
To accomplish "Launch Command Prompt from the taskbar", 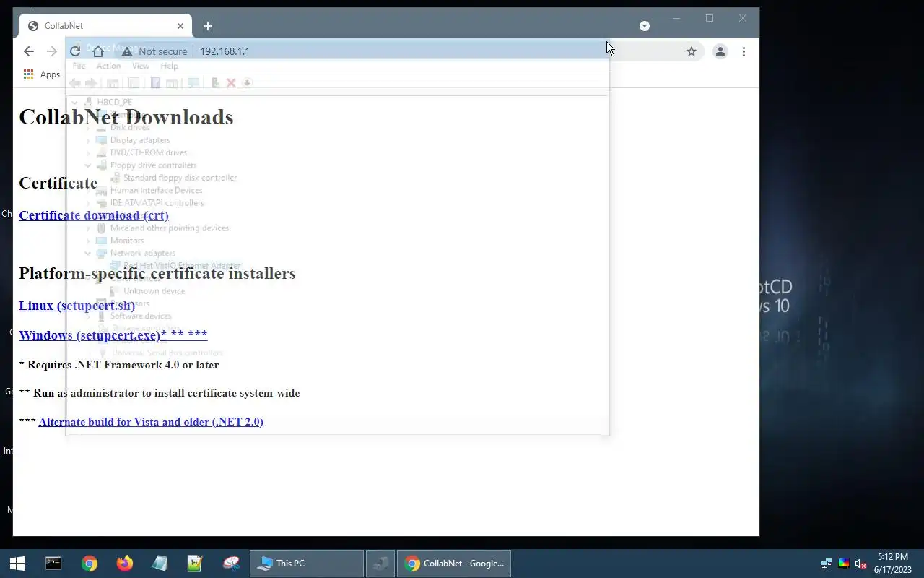I will tap(53, 564).
